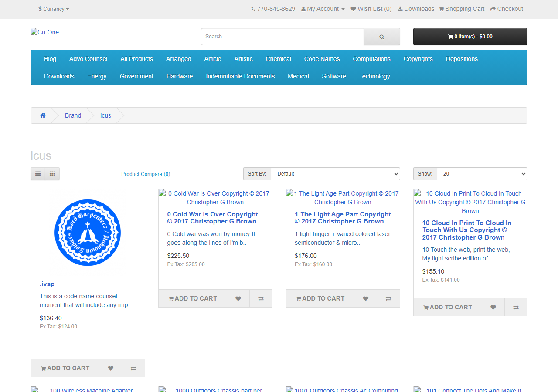Click the 10 Cloud In Print image placeholder

click(x=470, y=202)
